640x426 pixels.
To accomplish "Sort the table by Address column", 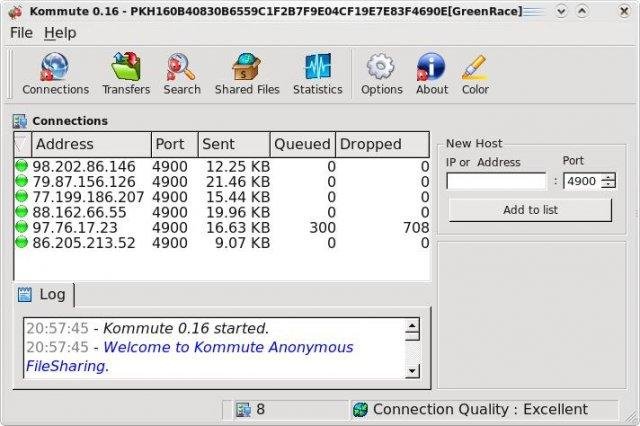I will [91, 144].
